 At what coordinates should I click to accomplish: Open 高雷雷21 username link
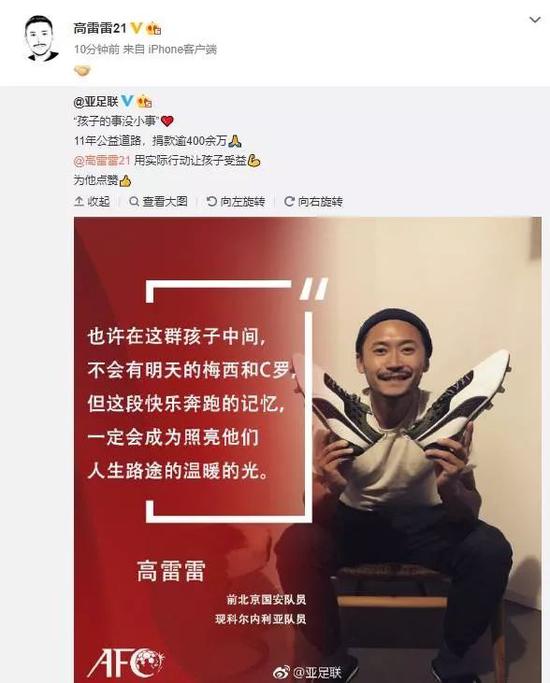(100, 29)
